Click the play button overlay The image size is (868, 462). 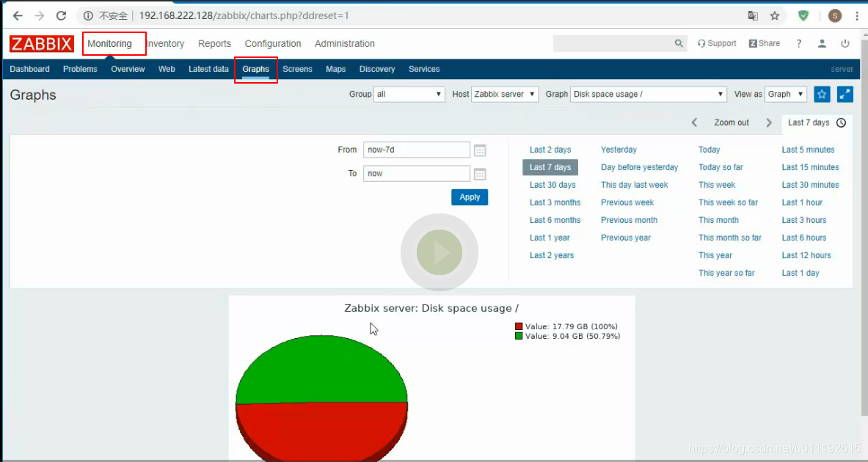click(x=440, y=252)
